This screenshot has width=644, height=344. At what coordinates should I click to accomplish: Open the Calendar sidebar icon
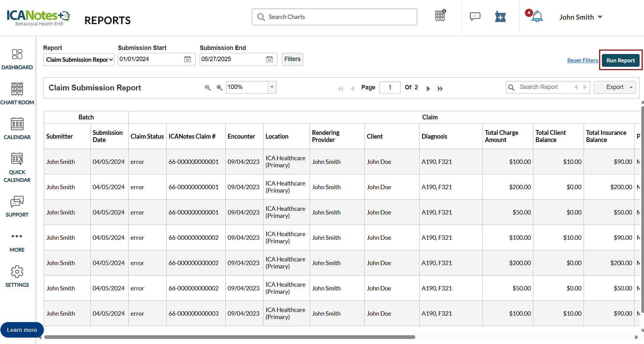[17, 124]
